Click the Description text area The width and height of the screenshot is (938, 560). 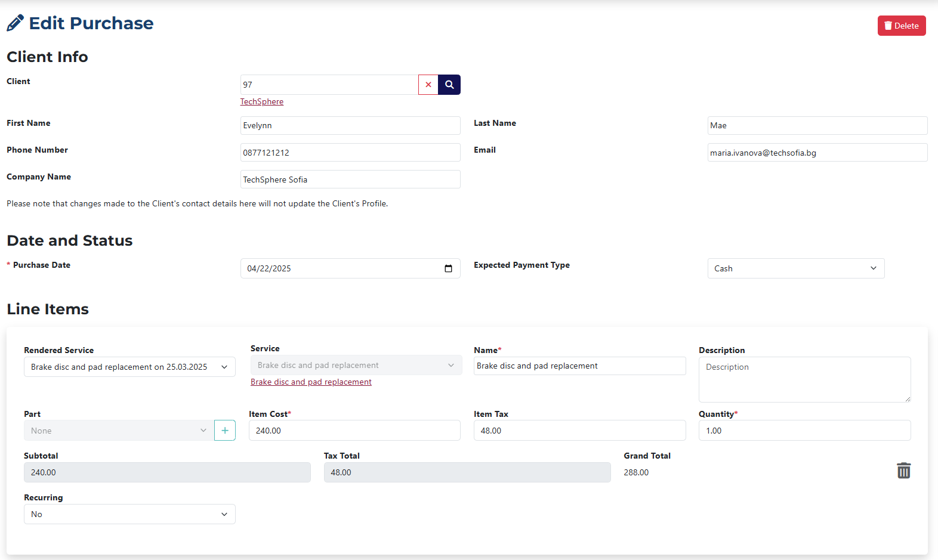click(x=804, y=379)
